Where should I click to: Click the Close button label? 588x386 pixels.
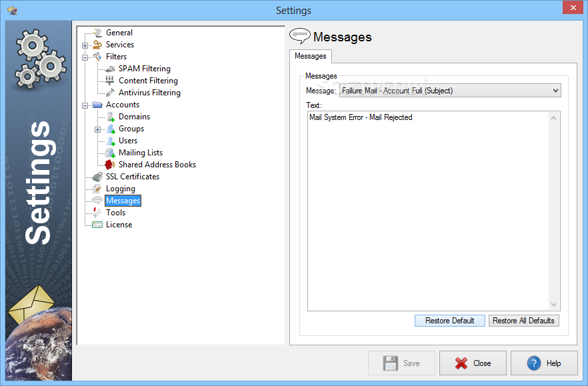click(x=482, y=363)
